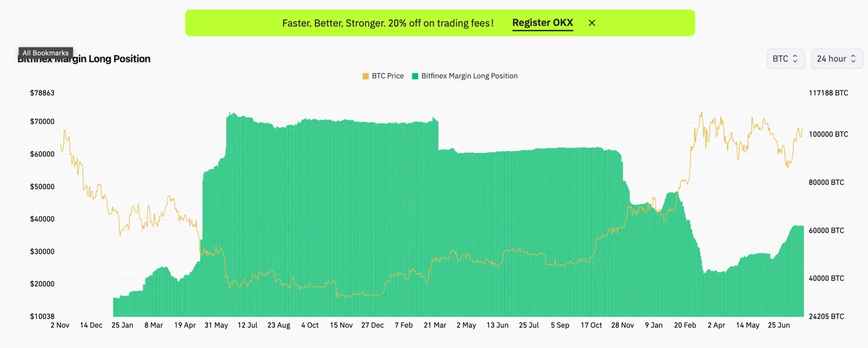Toggle Bitfinex Margin Long Position legend series
The image size is (868, 348).
tap(469, 76)
